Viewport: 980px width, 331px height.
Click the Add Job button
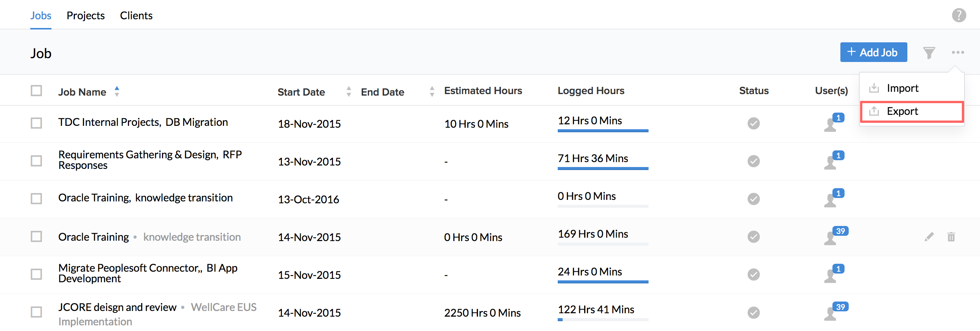[873, 53]
